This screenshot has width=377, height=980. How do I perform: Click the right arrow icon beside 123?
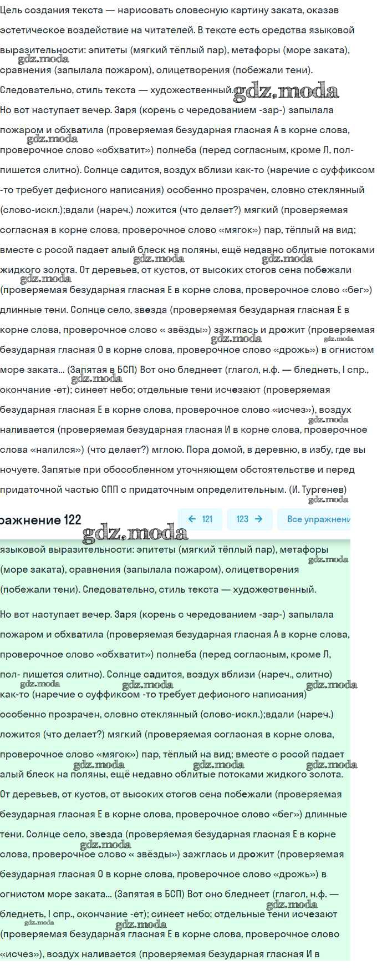pyautogui.click(x=258, y=519)
